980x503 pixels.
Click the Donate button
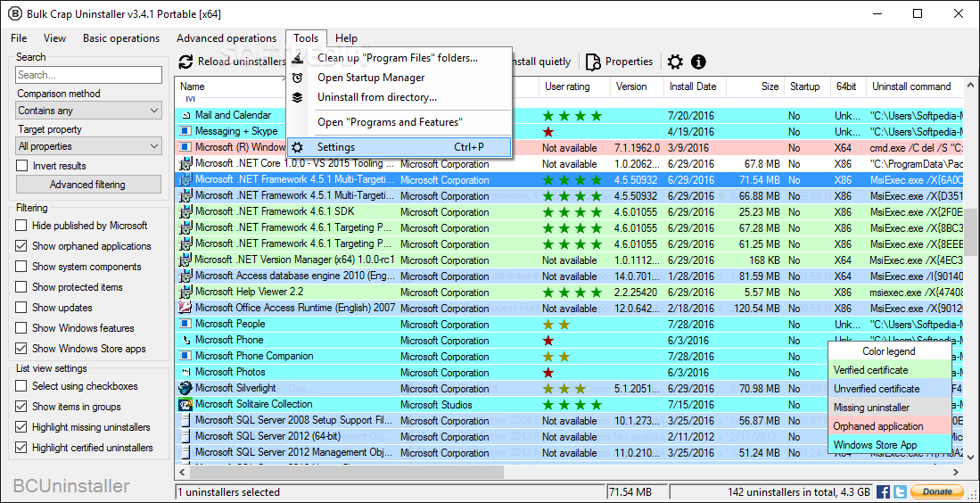pos(937,491)
